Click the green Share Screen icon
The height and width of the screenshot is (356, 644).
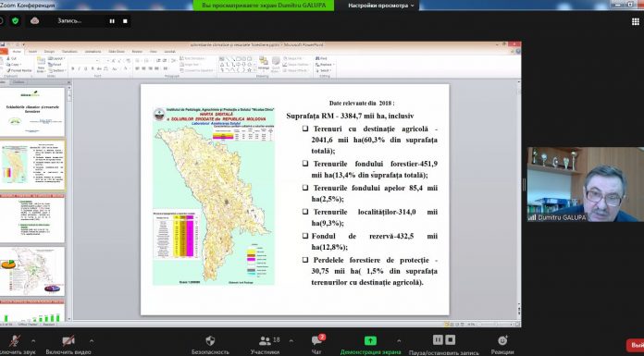(370, 340)
